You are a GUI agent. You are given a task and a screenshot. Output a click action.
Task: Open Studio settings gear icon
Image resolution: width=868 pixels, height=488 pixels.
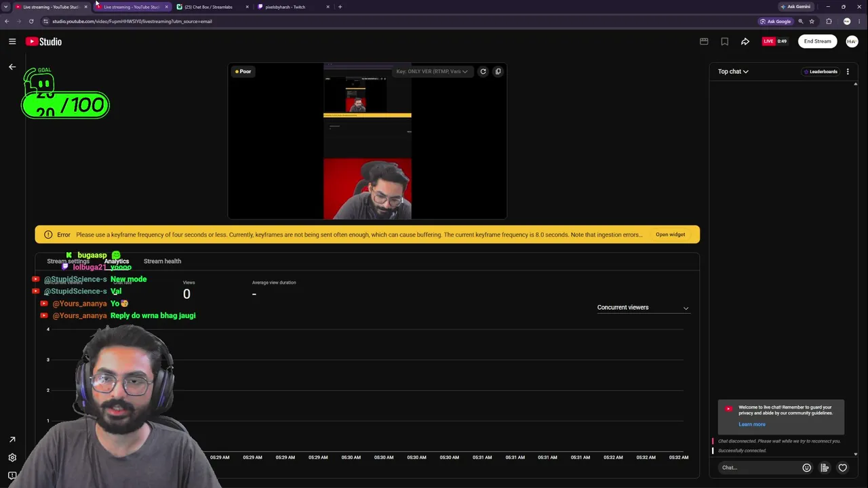pyautogui.click(x=12, y=457)
